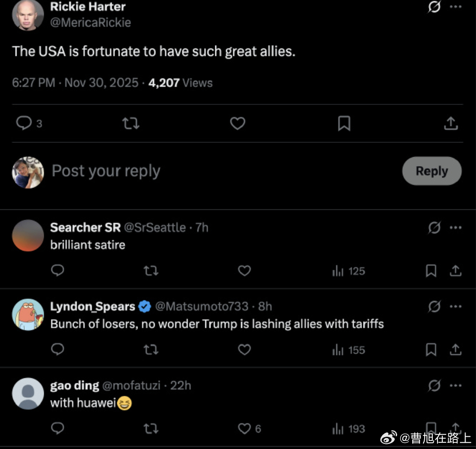The image size is (476, 449).
Task: Open more menu on gao ding reply
Action: 456,385
